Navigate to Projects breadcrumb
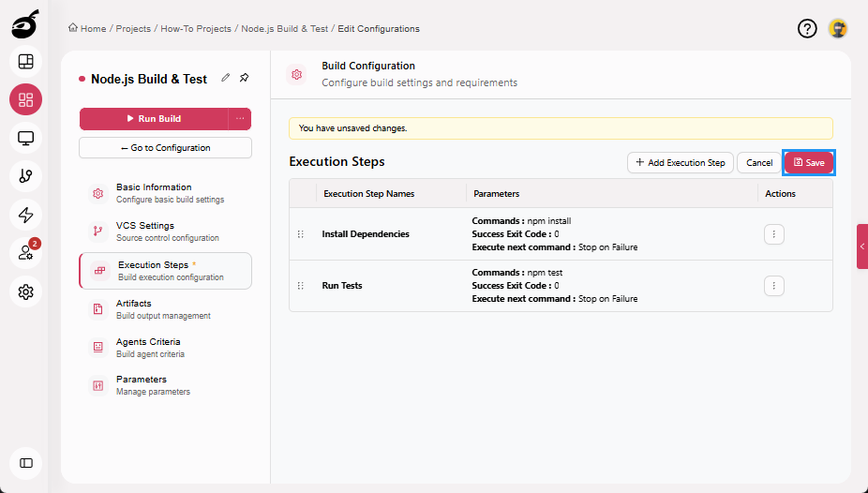This screenshot has width=868, height=493. pyautogui.click(x=133, y=28)
